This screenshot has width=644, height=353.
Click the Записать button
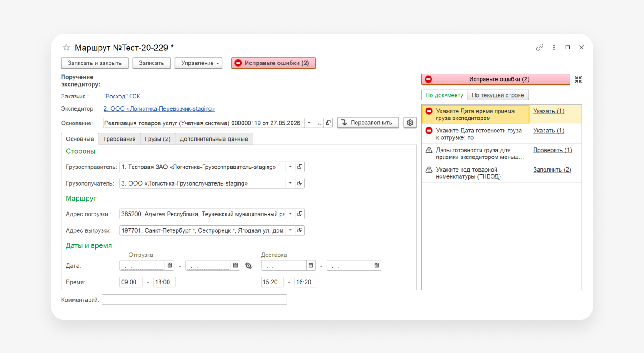click(x=152, y=63)
